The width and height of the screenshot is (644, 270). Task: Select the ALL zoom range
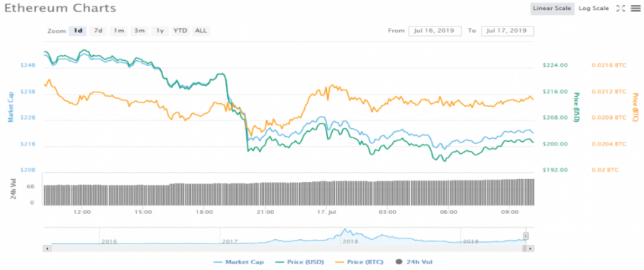coord(201,31)
